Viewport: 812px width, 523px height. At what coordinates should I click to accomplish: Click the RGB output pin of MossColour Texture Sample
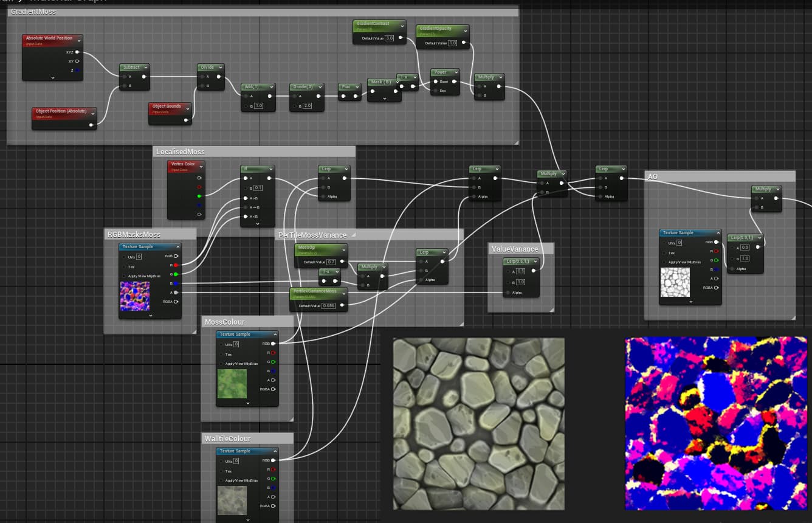[274, 344]
